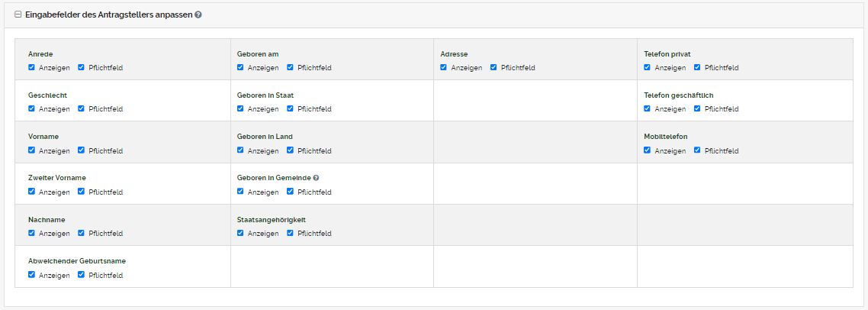
Task: Collapse the Eingabefelder des Antragstellers section
Action: click(18, 15)
